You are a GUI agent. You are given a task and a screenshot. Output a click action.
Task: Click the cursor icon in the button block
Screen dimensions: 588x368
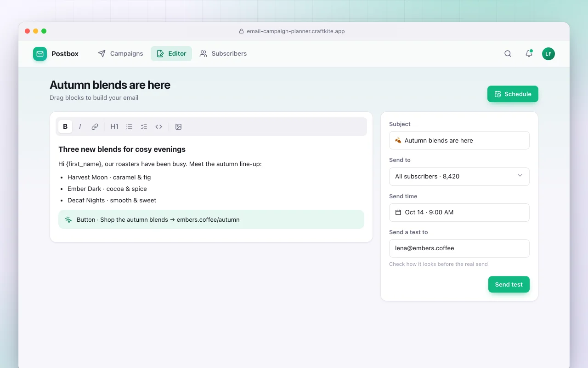pyautogui.click(x=68, y=219)
